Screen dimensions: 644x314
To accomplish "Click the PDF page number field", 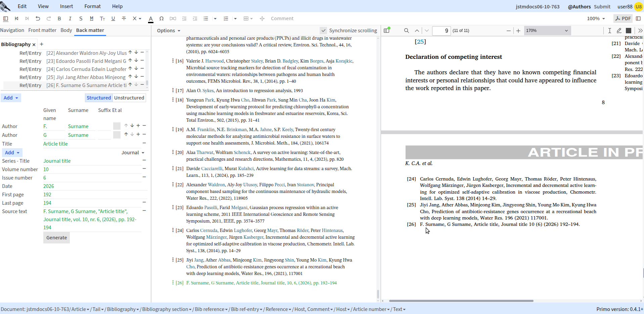I will 441,31.
